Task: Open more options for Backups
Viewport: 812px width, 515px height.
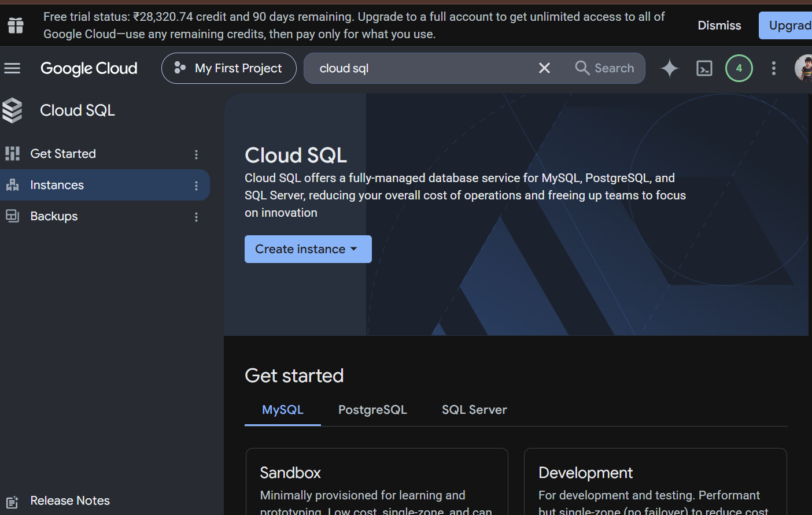Action: 197,217
